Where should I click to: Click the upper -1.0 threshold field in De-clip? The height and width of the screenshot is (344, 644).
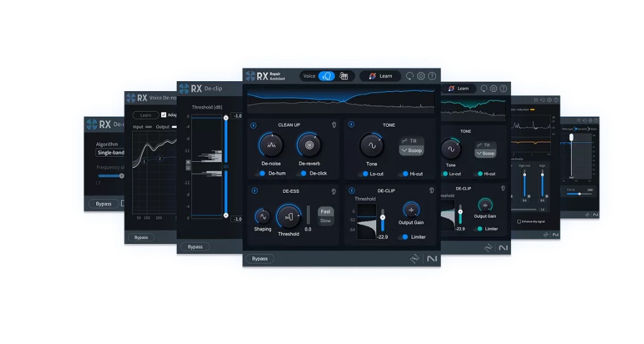[x=237, y=116]
